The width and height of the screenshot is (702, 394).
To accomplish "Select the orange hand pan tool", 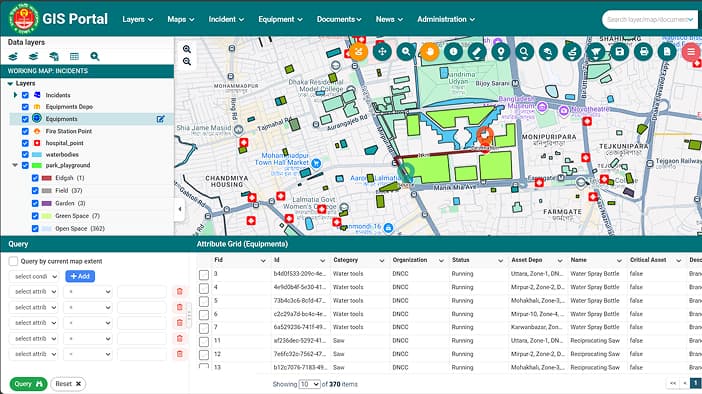I will 430,51.
